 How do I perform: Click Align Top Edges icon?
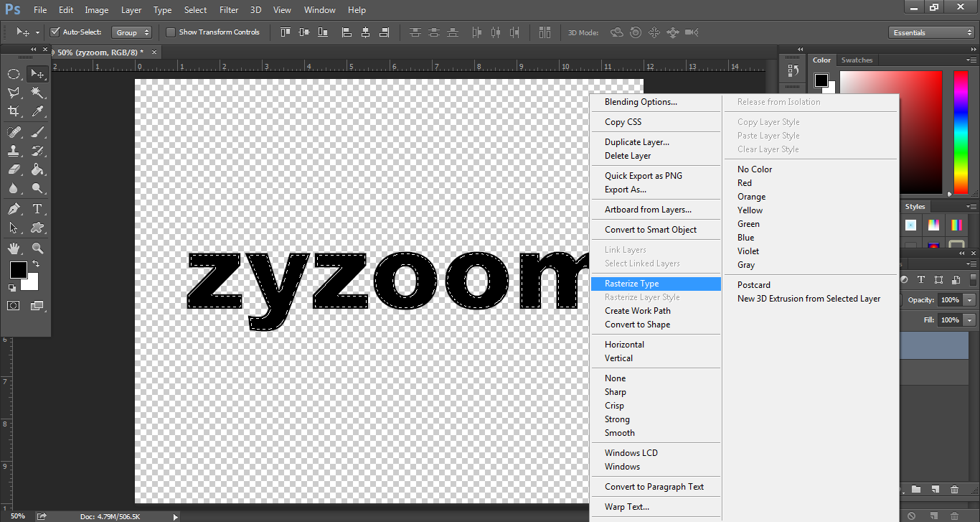[x=286, y=32]
